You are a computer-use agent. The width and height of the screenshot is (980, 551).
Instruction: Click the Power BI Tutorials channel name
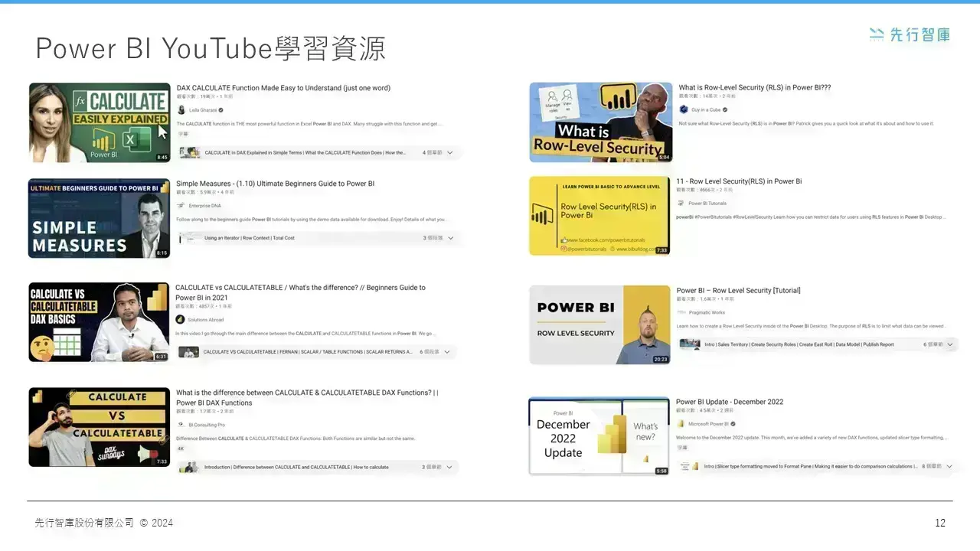click(707, 203)
